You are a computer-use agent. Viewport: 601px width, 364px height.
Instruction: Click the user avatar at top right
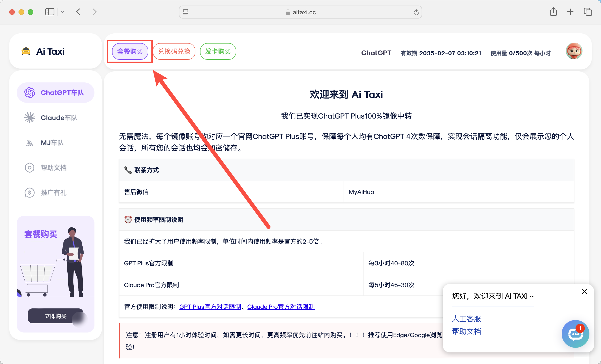[x=574, y=51]
